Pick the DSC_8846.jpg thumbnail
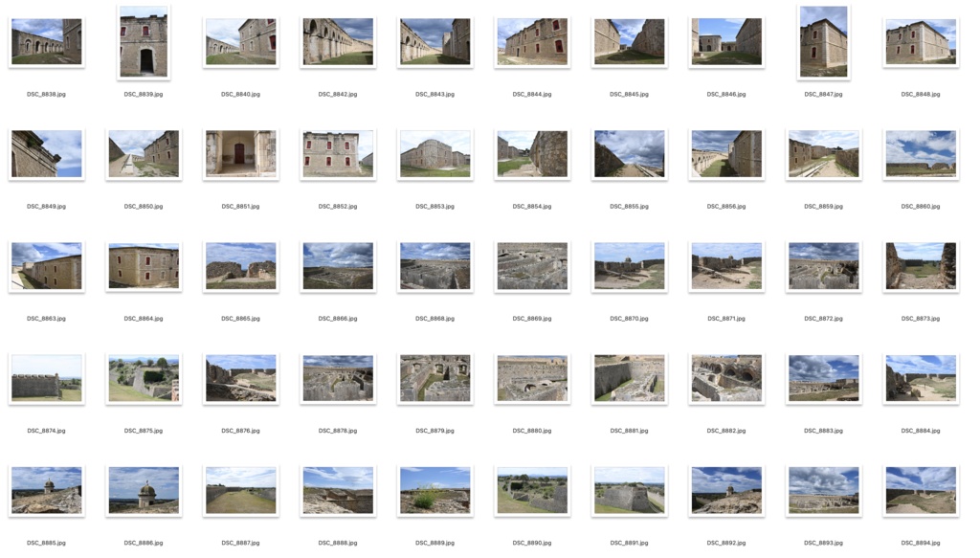The width and height of the screenshot is (980, 558). 726,42
